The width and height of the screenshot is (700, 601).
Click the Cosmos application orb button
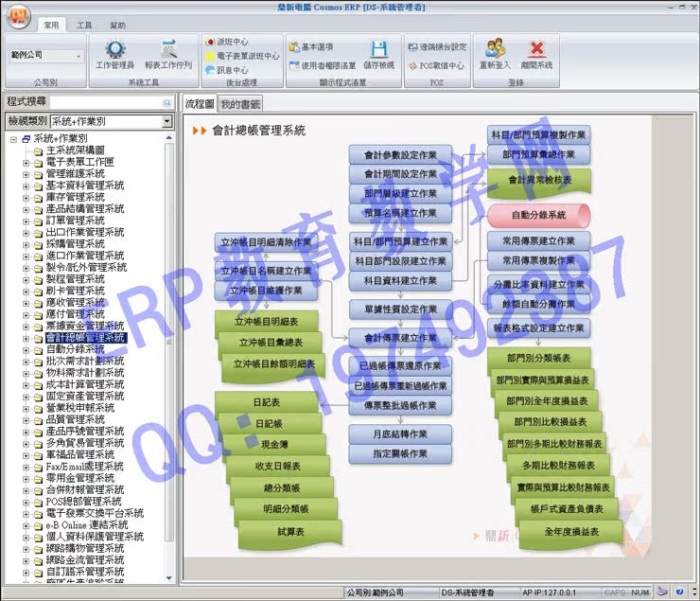pyautogui.click(x=19, y=17)
